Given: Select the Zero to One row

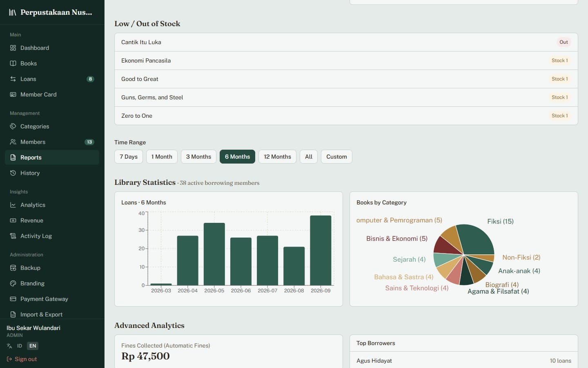Looking at the screenshot, I should (346, 116).
